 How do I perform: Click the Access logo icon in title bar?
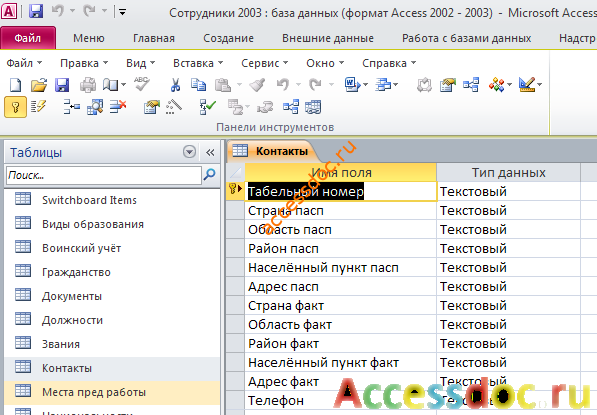tap(9, 11)
